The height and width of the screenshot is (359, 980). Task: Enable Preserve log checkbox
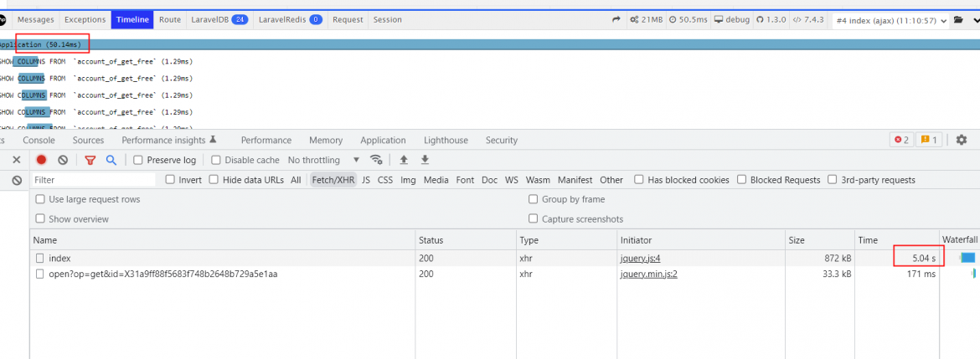pos(138,160)
